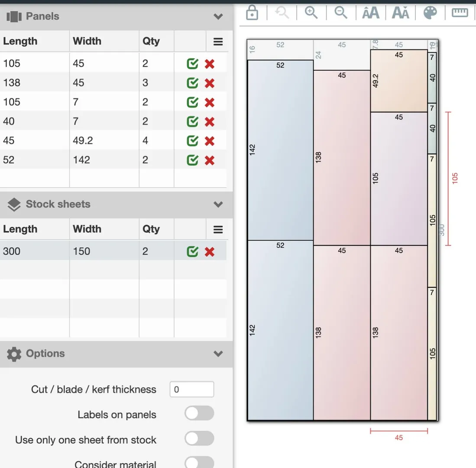
Task: Delete the 52 x 142 panel row
Action: click(210, 160)
